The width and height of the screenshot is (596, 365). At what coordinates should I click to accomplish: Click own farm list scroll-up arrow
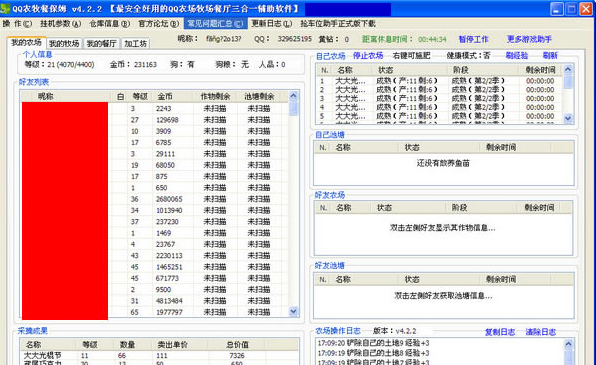pos(568,69)
